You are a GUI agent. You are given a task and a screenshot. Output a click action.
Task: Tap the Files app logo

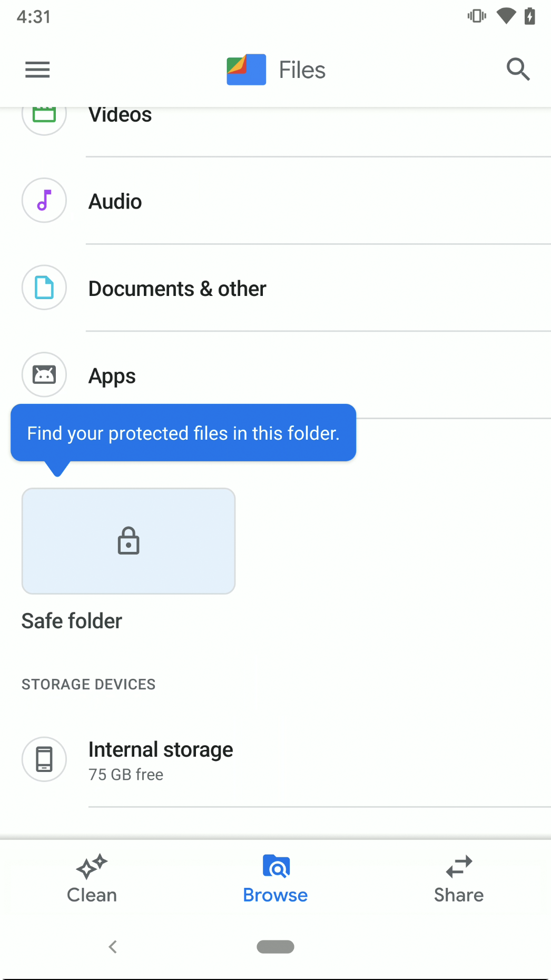pos(245,69)
